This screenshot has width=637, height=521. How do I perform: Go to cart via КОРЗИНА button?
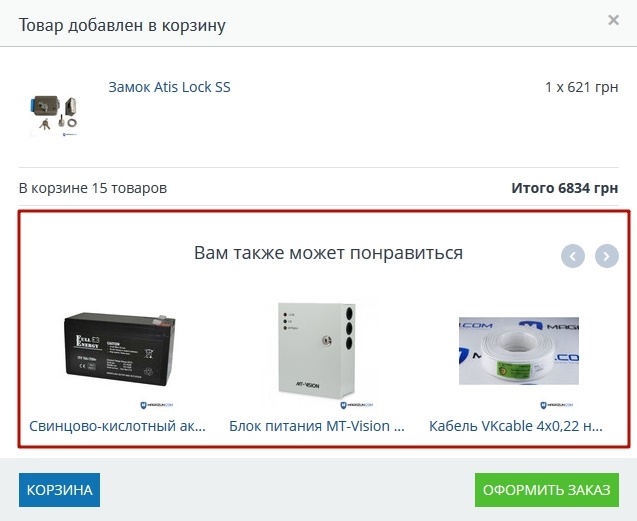click(59, 490)
